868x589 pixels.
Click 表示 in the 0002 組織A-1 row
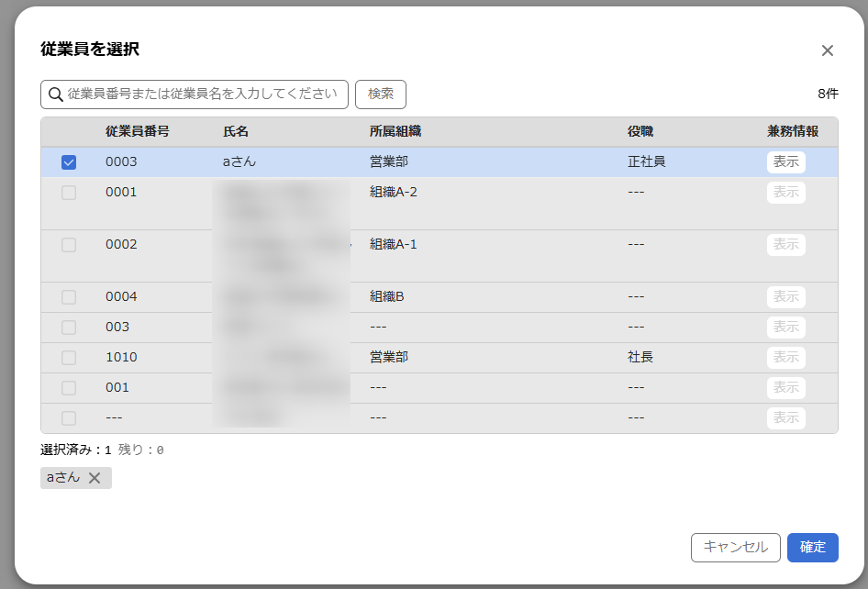tap(785, 245)
